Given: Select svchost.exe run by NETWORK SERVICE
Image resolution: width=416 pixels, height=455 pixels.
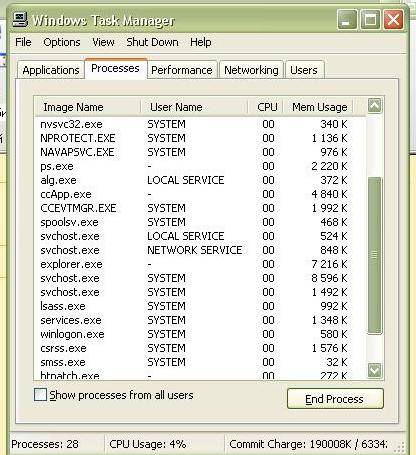Looking at the screenshot, I should pos(200,250).
